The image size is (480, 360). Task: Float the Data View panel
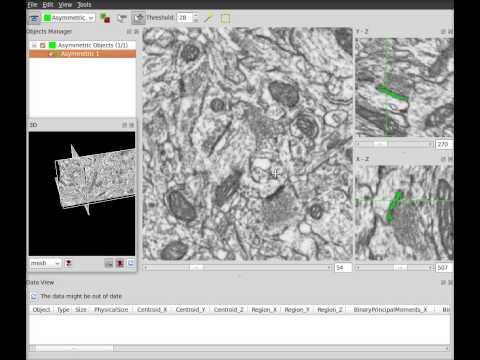(x=443, y=282)
